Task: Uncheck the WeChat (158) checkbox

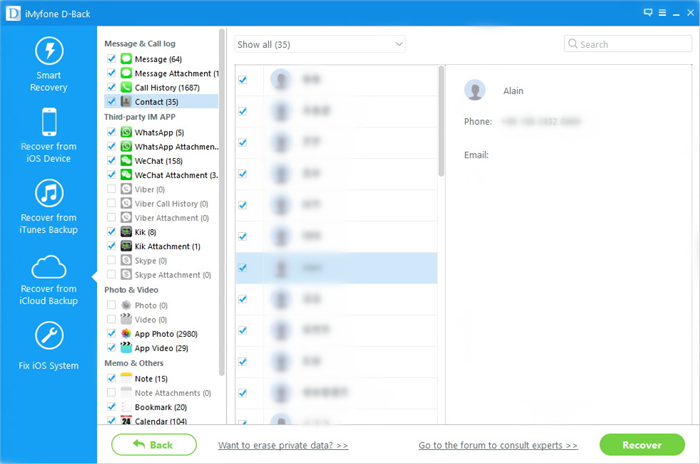Action: tap(111, 160)
